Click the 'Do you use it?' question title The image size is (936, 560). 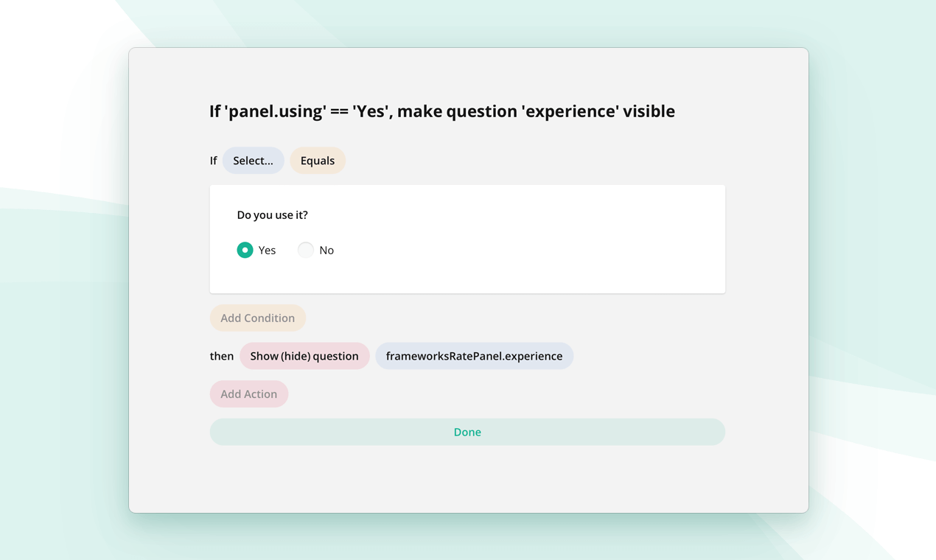(x=272, y=215)
